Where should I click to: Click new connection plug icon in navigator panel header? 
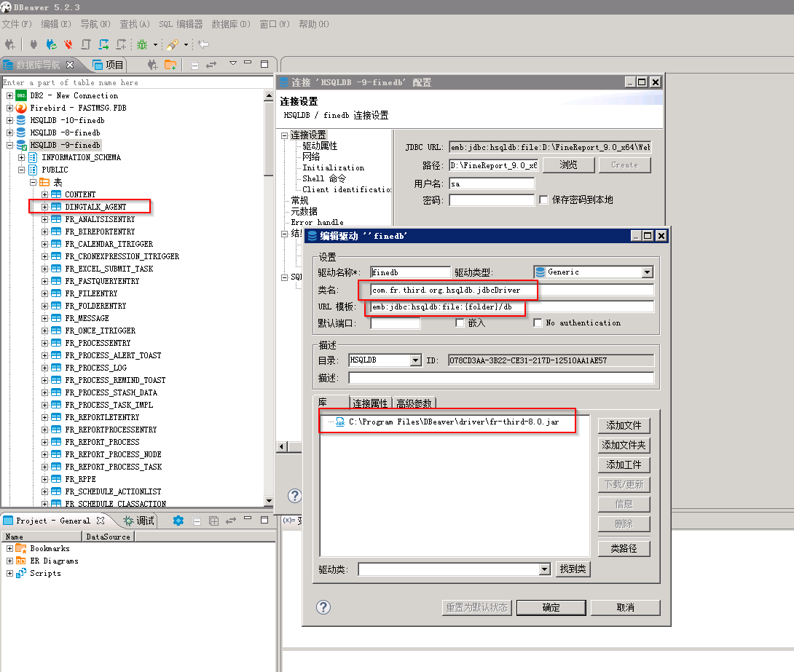click(x=152, y=65)
